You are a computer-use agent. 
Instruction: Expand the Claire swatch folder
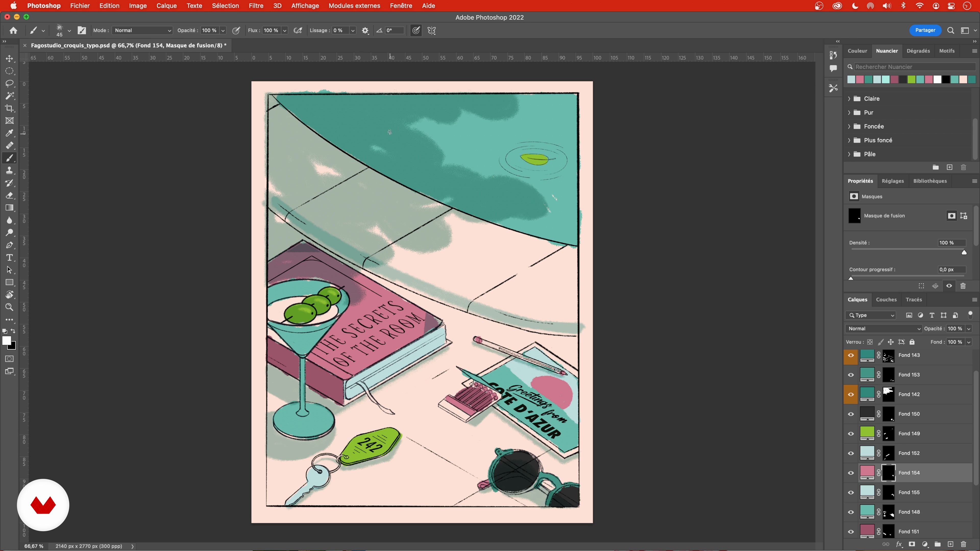tap(849, 98)
